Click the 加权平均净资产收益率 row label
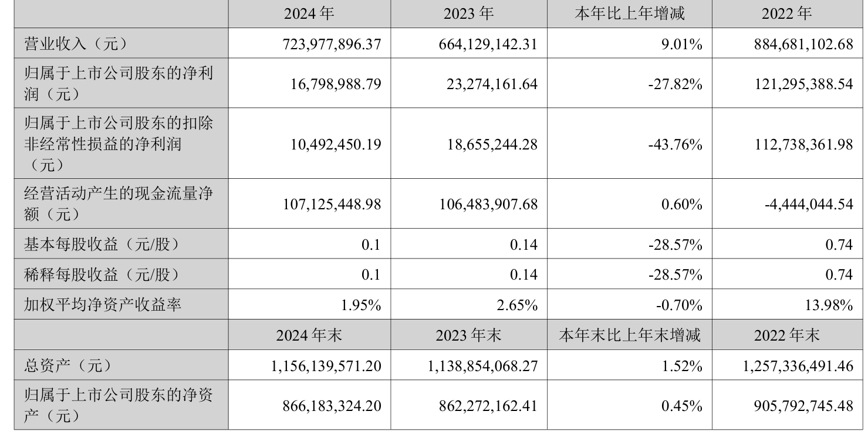The image size is (868, 435). pos(102,305)
